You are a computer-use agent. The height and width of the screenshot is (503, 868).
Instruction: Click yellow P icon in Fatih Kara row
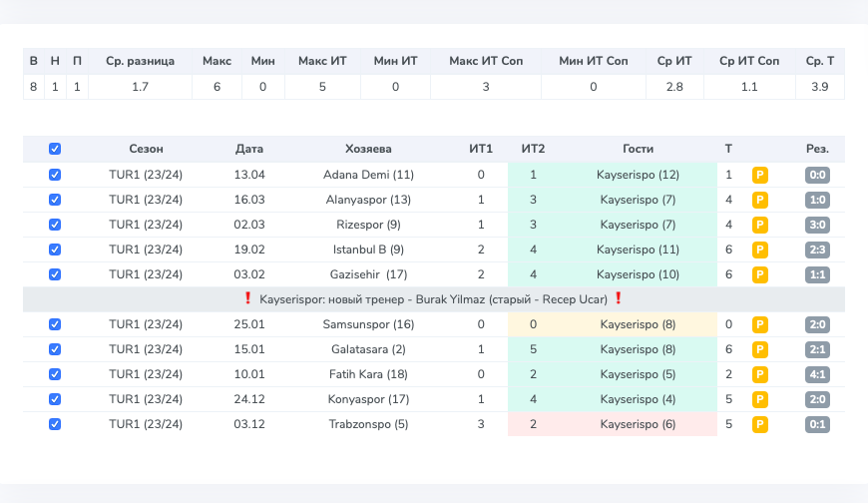tap(760, 374)
